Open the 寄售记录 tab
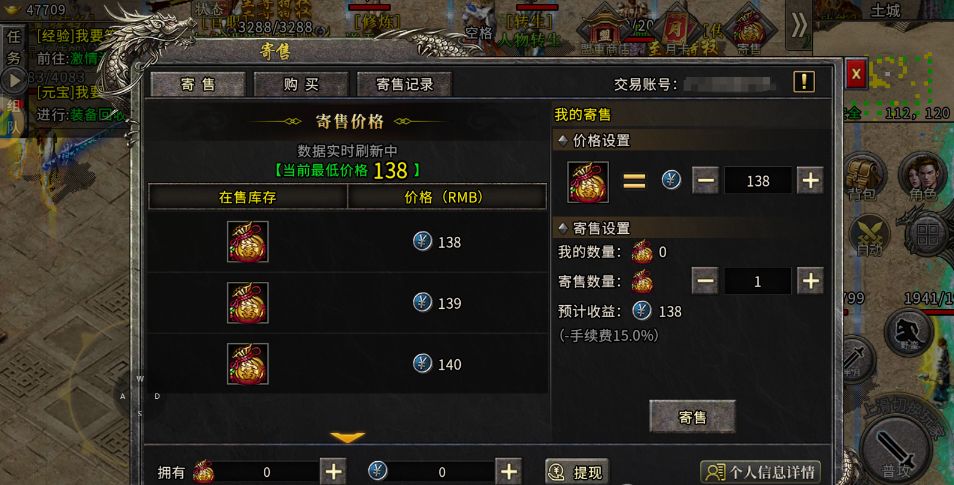 [x=405, y=85]
